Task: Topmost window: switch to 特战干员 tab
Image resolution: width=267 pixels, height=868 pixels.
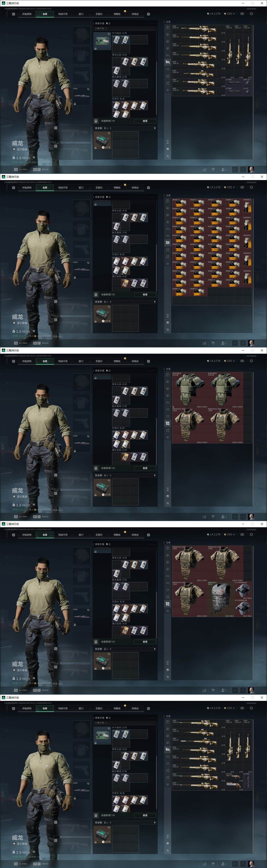Action: [63, 14]
